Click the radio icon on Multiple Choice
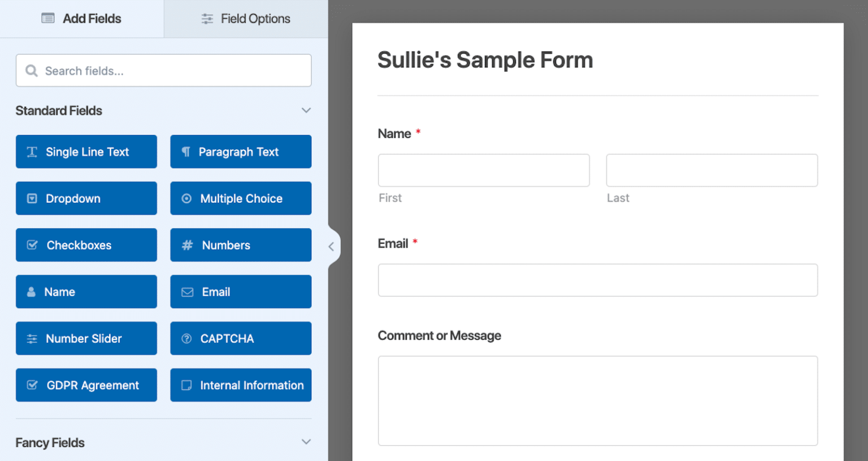 (185, 198)
